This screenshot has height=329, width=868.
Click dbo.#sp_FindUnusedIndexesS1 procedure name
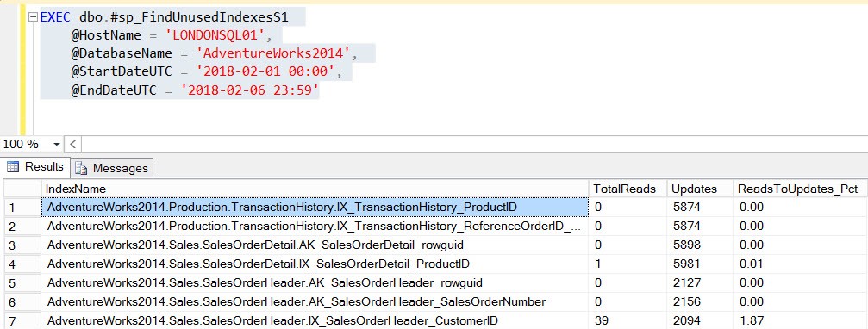pyautogui.click(x=184, y=17)
